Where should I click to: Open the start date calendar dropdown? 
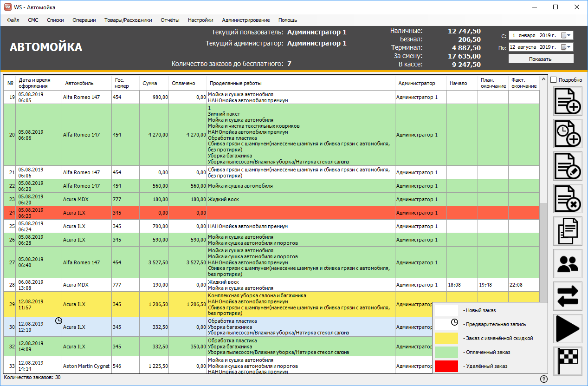(x=566, y=35)
